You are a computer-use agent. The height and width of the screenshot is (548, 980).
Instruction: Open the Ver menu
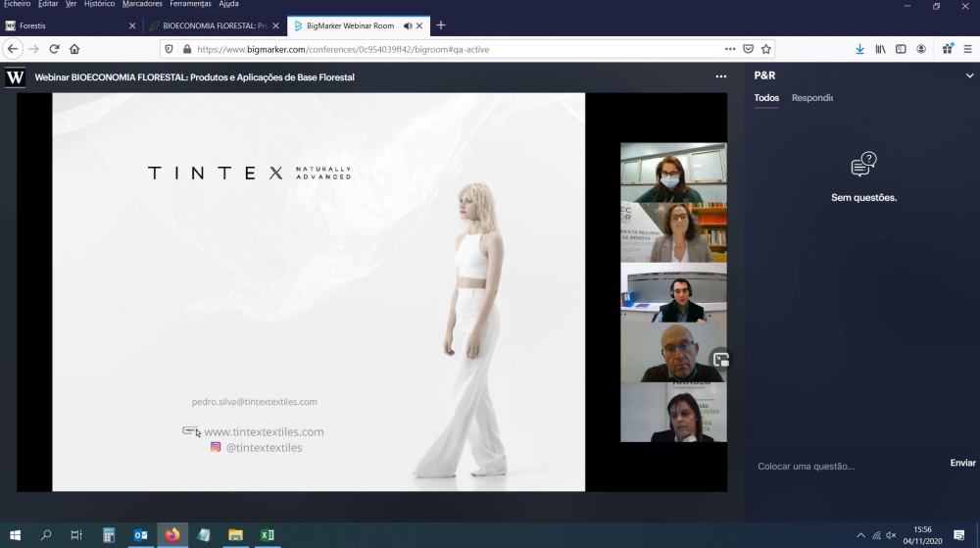(72, 4)
